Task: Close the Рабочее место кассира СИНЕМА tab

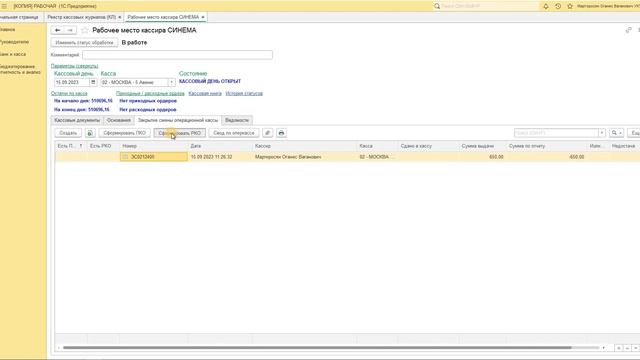Action: pyautogui.click(x=203, y=17)
